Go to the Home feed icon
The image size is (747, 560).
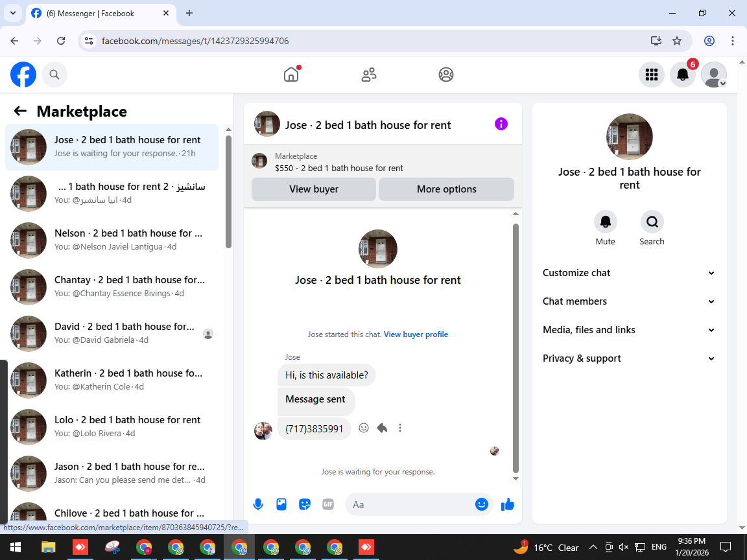point(291,75)
